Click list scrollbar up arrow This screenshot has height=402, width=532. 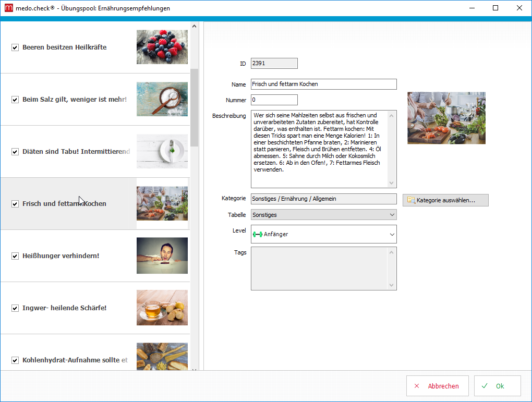194,26
